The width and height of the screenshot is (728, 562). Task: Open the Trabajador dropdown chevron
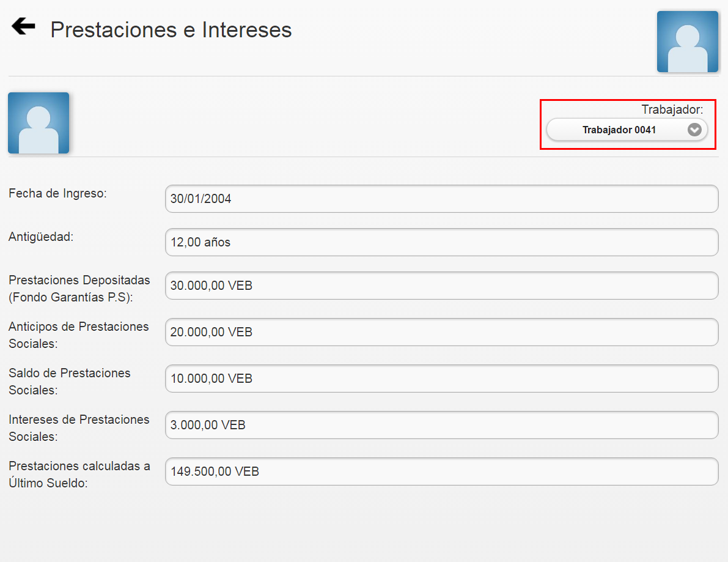(x=694, y=130)
